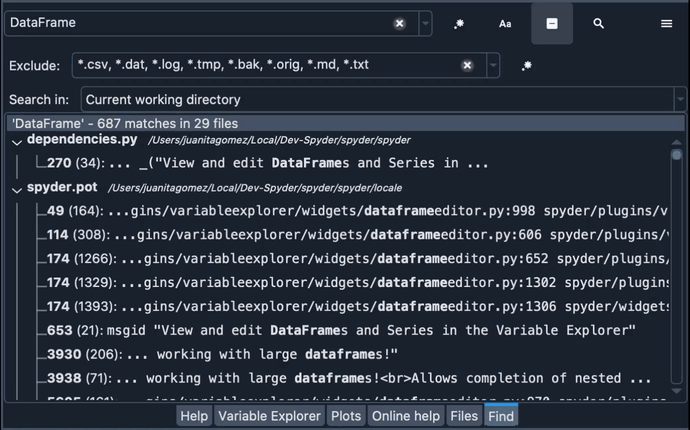Open match at line 3930 (206)

click(x=222, y=354)
